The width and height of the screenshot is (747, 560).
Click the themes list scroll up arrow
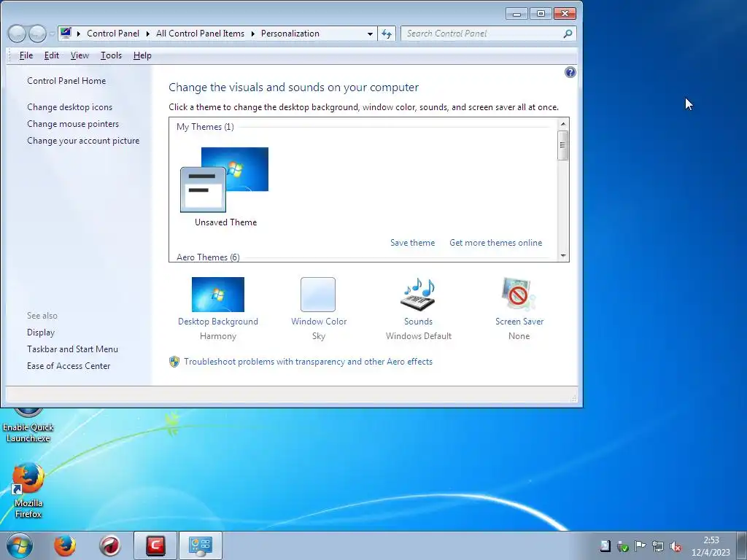[563, 124]
